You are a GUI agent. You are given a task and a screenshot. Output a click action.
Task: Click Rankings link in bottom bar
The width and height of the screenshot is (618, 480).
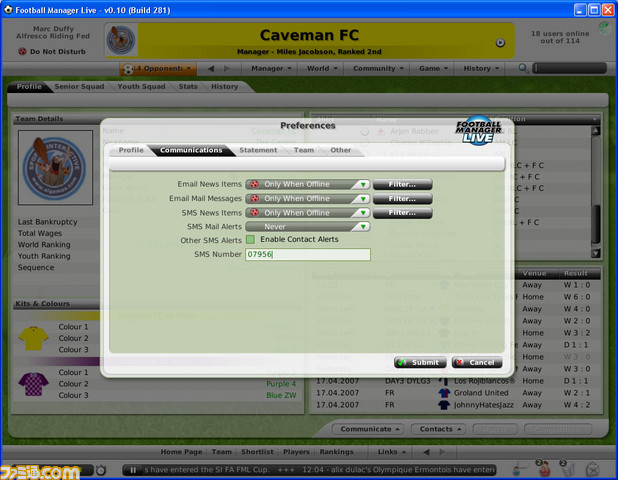336,452
